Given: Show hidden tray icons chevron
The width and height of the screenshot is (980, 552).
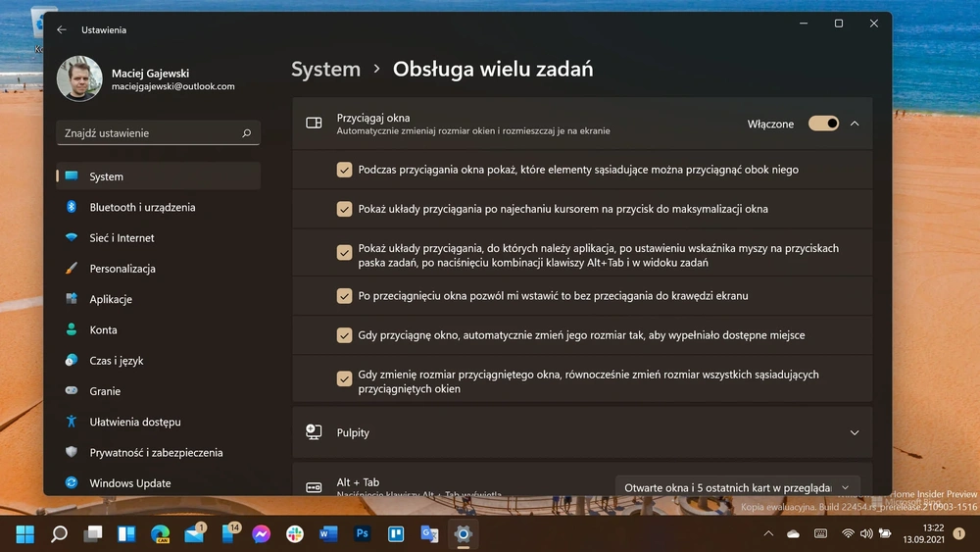Looking at the screenshot, I should coord(768,534).
